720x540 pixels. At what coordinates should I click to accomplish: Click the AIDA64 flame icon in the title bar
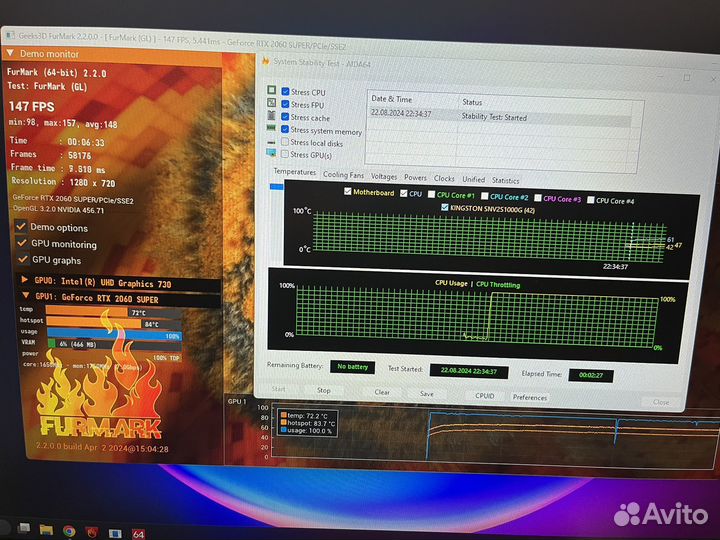(x=265, y=61)
